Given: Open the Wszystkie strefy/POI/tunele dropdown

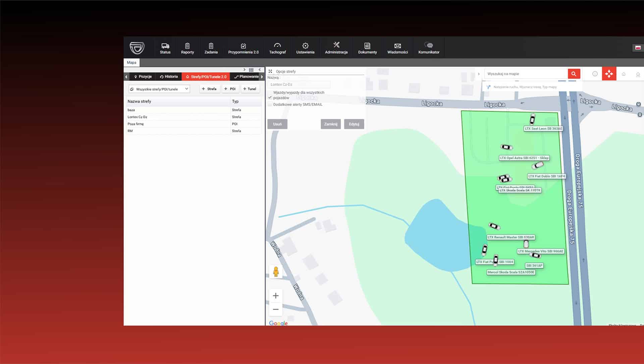Looking at the screenshot, I should tap(159, 89).
